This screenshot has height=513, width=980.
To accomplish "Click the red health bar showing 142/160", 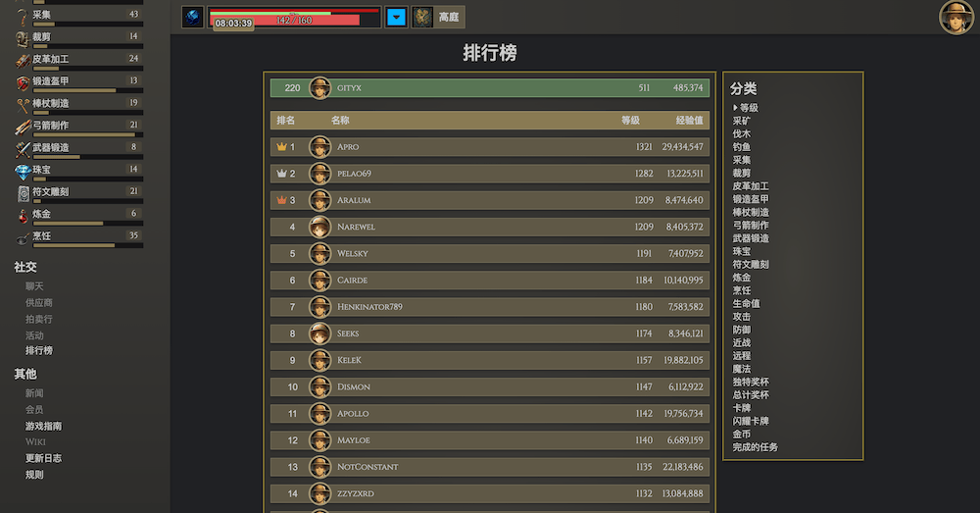I will [294, 20].
